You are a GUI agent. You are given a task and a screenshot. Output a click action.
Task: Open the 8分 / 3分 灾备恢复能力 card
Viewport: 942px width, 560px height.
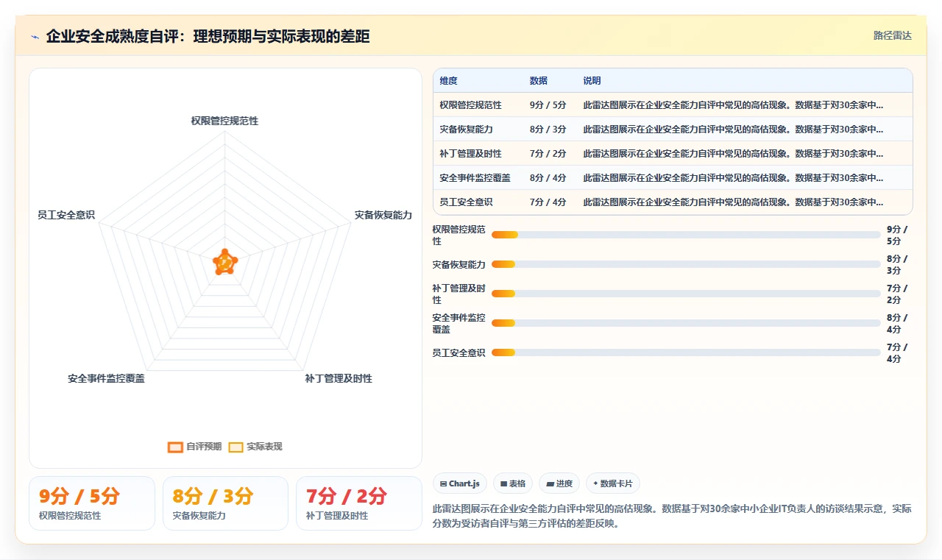[x=225, y=503]
